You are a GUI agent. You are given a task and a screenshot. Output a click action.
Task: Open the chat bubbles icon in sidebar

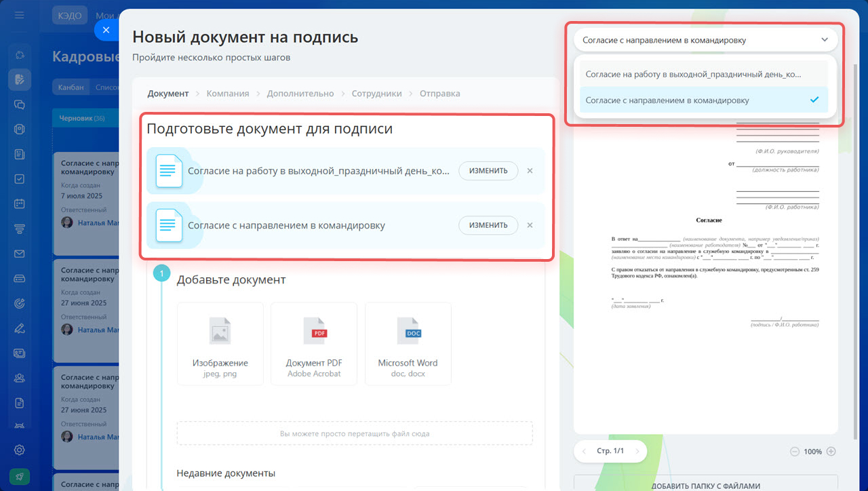(x=20, y=104)
